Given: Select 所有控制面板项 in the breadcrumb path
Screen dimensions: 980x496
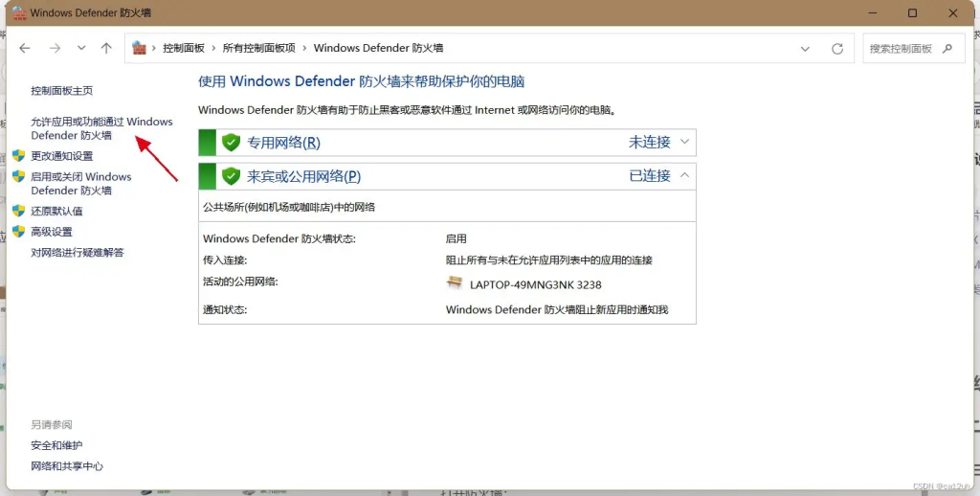Looking at the screenshot, I should coord(258,48).
